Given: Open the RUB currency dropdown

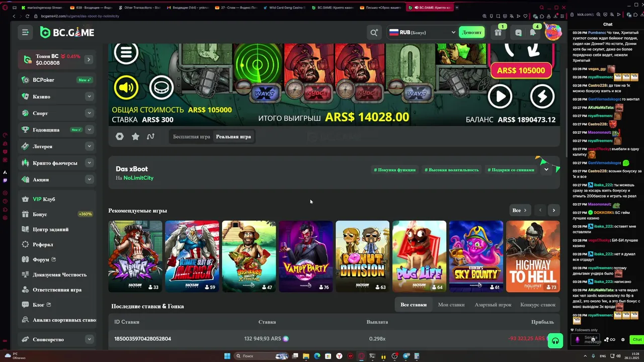Looking at the screenshot, I should (x=423, y=32).
